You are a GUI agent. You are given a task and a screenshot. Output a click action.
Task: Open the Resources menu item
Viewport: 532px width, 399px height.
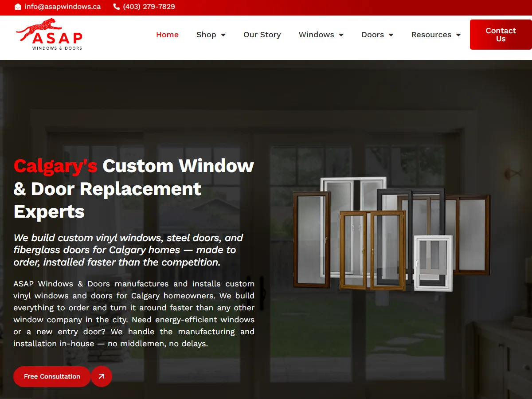(x=431, y=35)
